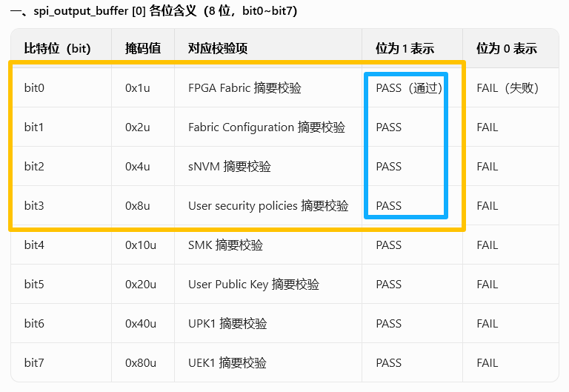The image size is (569, 392).
Task: Click the UPK1 摘要校验 entry
Action: pyautogui.click(x=227, y=323)
